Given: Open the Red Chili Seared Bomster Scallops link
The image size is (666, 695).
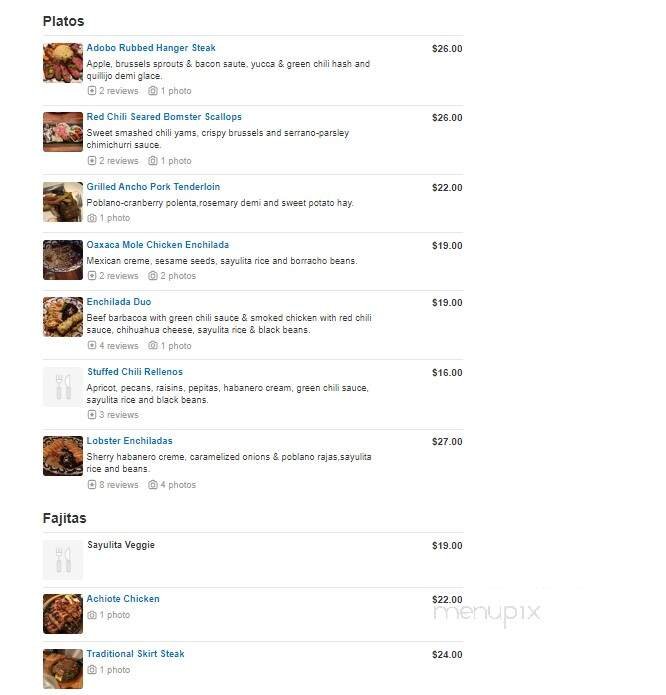Looking at the screenshot, I should coord(164,117).
